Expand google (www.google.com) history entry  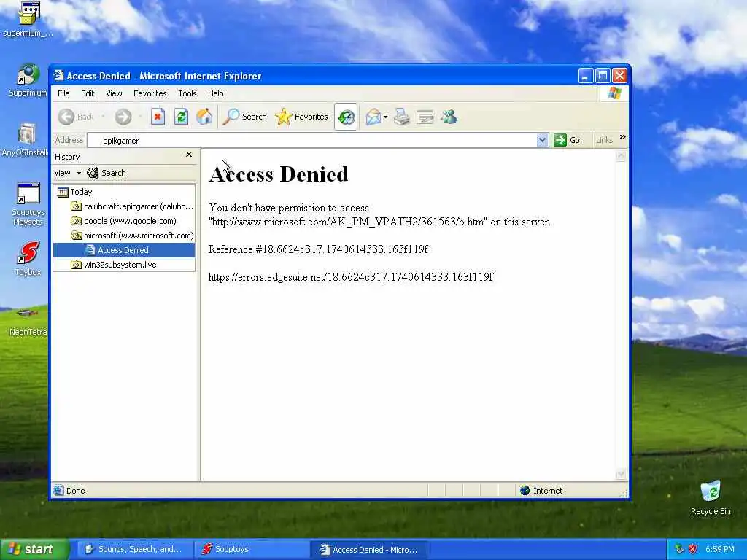(124, 221)
